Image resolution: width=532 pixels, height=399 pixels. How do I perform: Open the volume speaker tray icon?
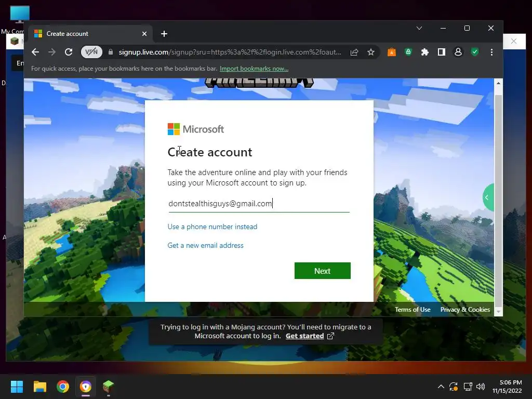pos(481,387)
